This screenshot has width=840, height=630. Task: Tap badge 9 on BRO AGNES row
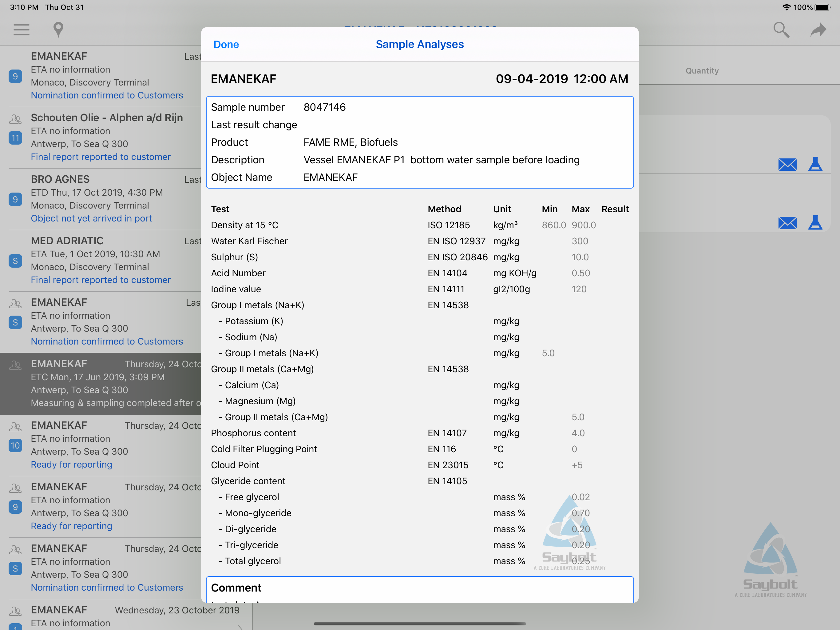[15, 199]
